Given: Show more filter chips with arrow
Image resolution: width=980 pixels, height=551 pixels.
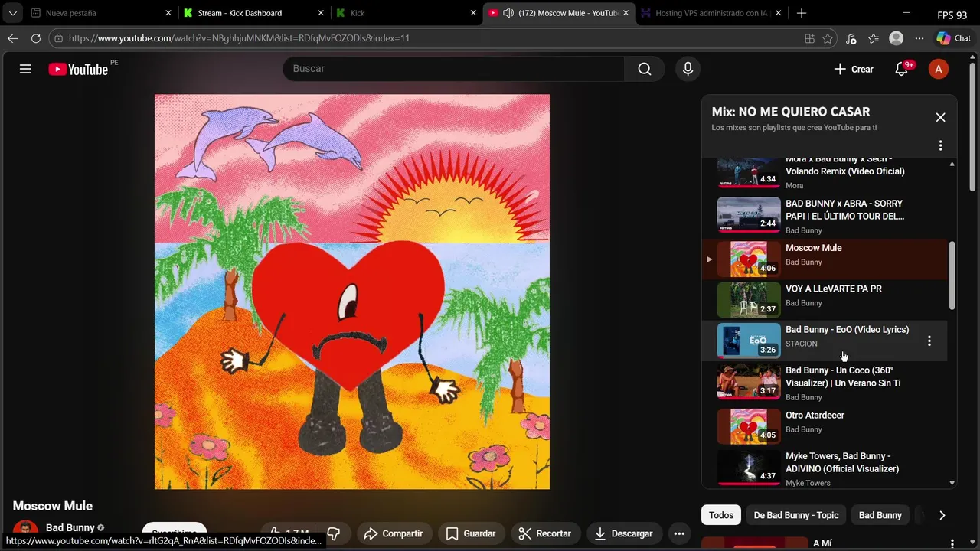Looking at the screenshot, I should point(942,515).
